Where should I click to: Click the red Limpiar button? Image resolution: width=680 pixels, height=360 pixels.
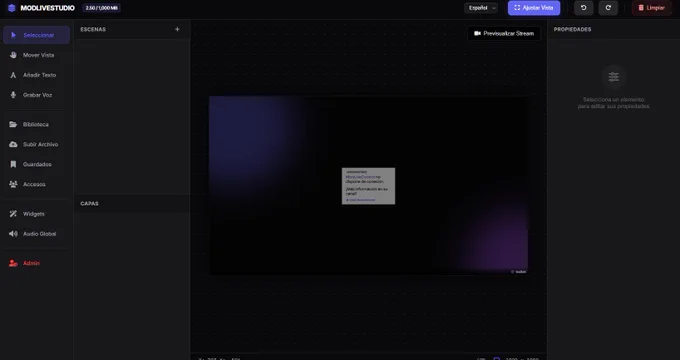pos(651,8)
